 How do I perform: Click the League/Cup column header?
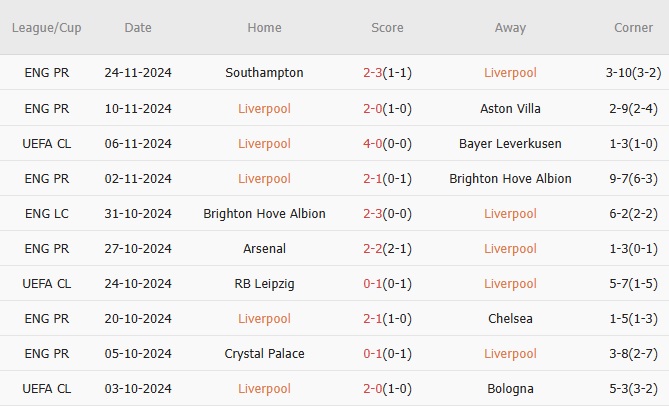coord(46,28)
